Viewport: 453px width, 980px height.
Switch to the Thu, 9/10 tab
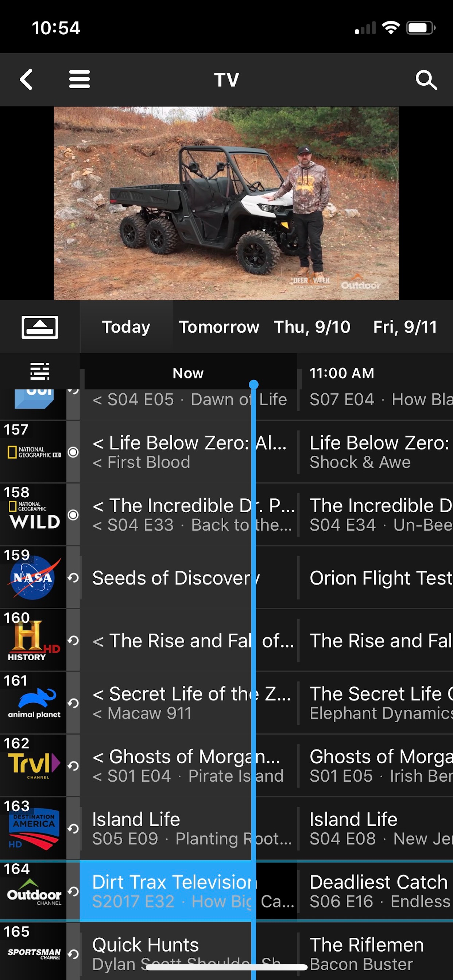point(312,327)
